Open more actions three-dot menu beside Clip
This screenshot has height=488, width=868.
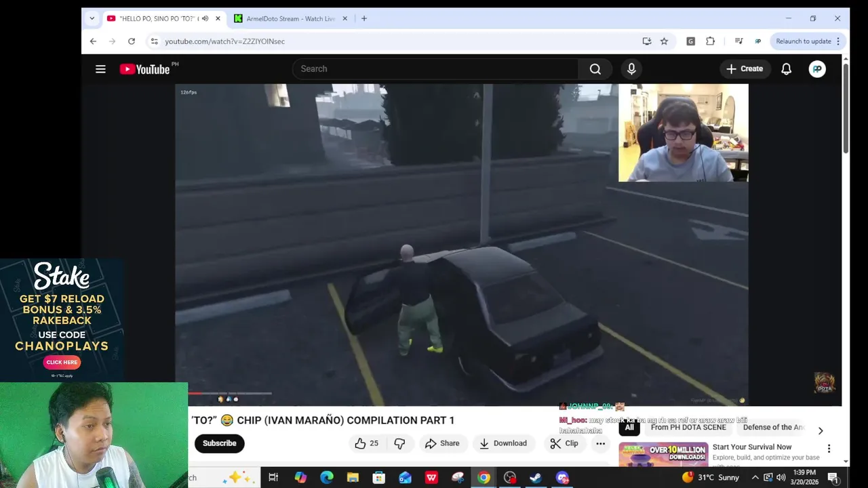pos(600,444)
